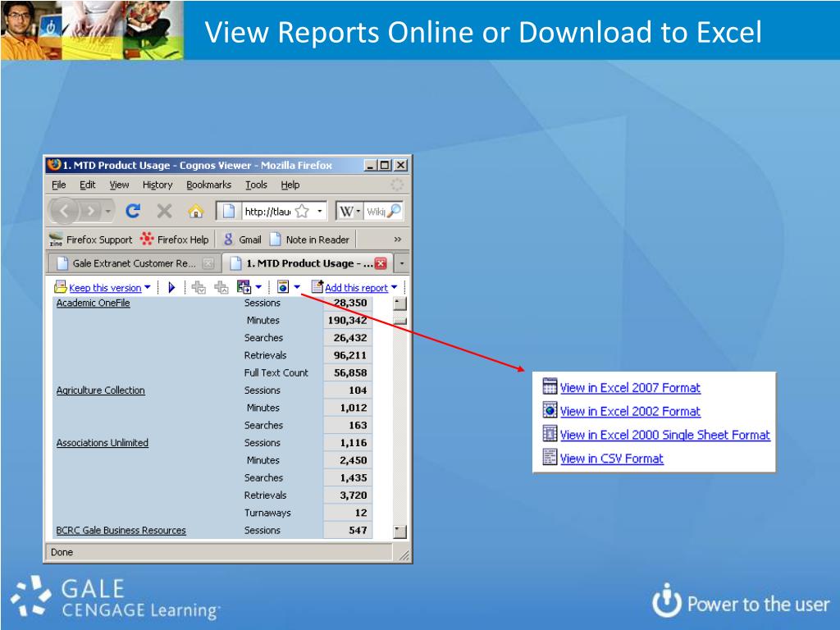Show more bookmarks with the chevron
Image resolution: width=840 pixels, height=630 pixels.
coord(398,240)
